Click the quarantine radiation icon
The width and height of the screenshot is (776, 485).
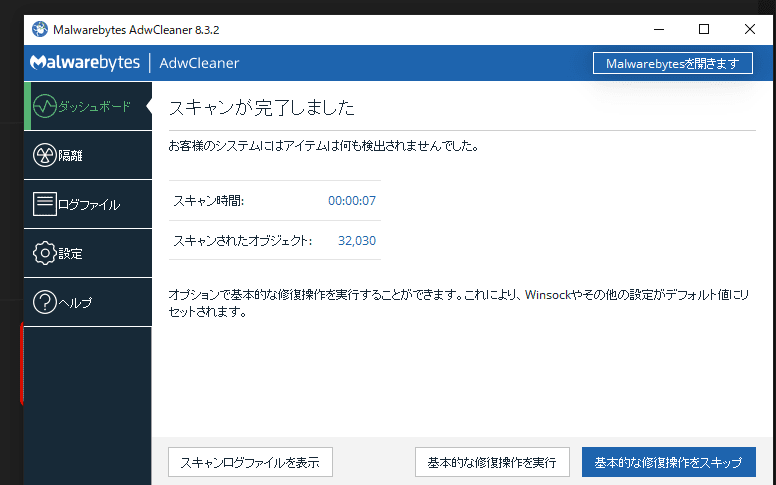[x=45, y=155]
